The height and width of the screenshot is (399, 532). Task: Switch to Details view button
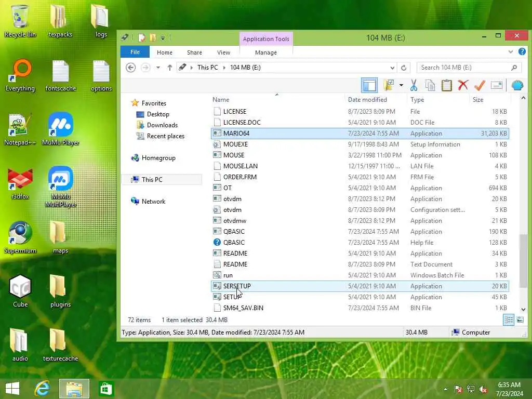[x=509, y=320]
